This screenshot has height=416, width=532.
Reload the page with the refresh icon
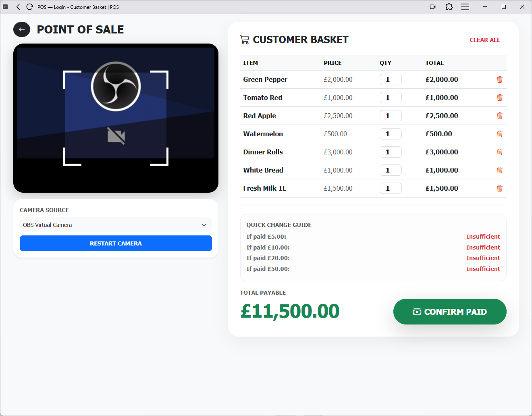[29, 7]
